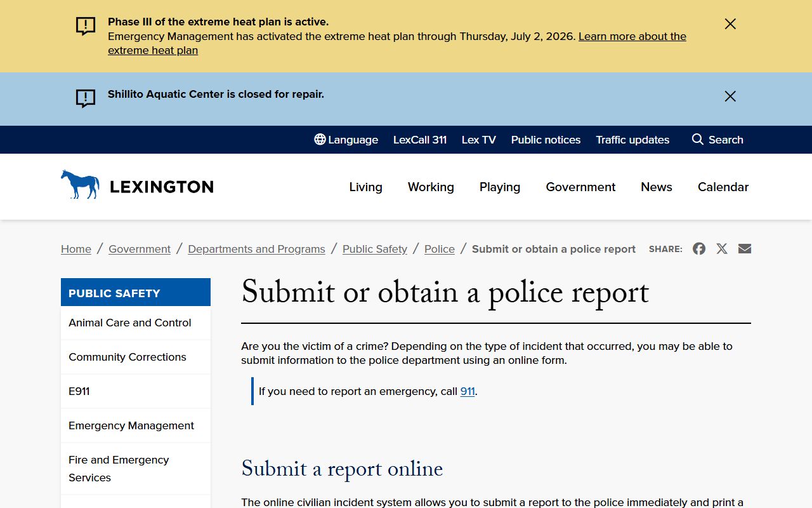Screen dimensions: 812x508
Task: Click the Search label in top bar
Action: [726, 140]
